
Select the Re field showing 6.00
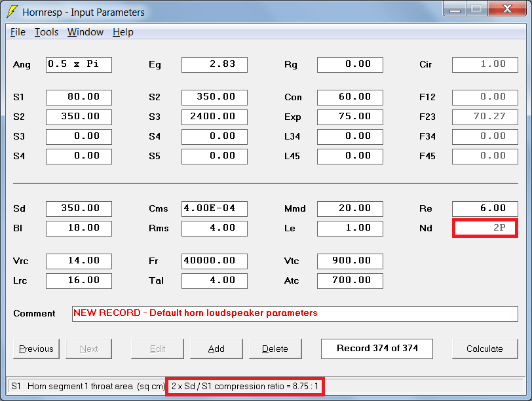point(485,208)
